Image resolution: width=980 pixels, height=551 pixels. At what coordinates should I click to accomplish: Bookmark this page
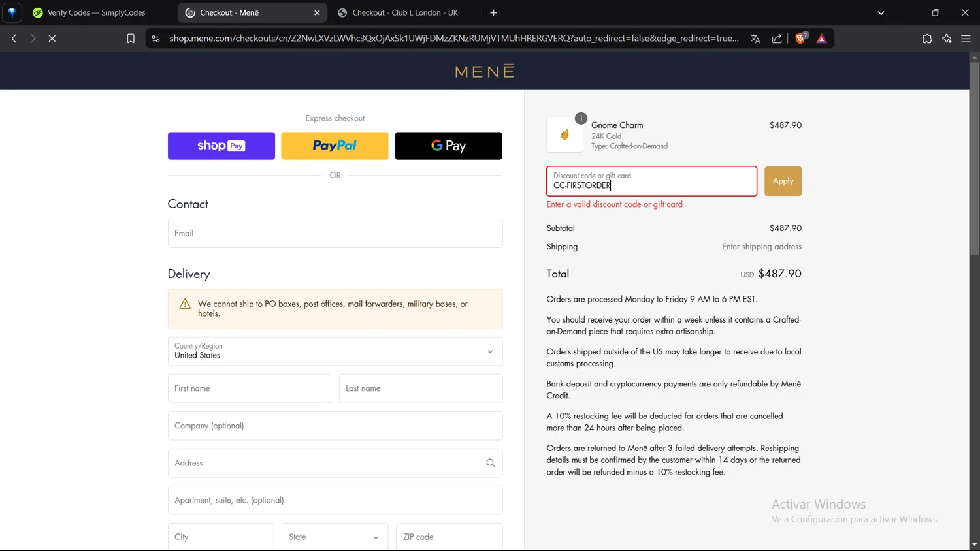(131, 39)
